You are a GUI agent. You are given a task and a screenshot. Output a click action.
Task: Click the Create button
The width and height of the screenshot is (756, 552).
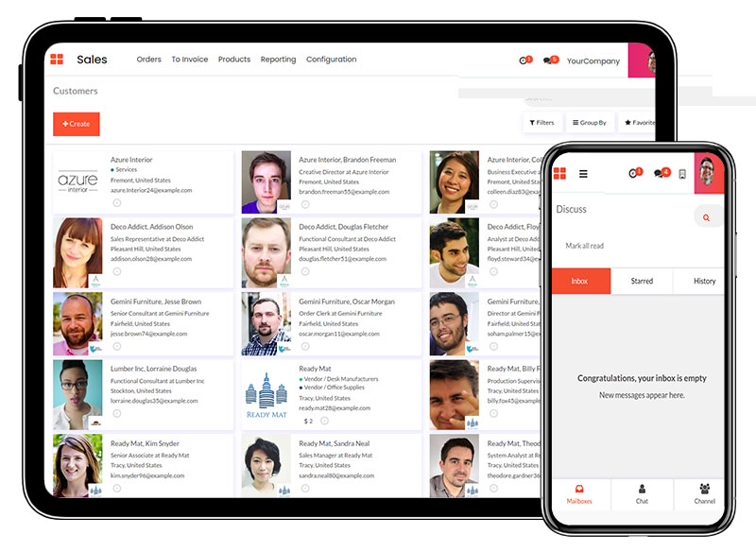[x=77, y=124]
